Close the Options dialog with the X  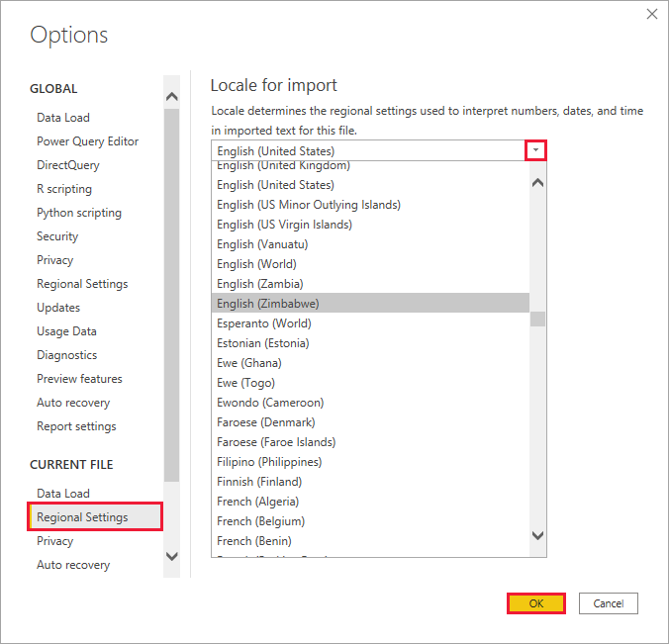(651, 14)
